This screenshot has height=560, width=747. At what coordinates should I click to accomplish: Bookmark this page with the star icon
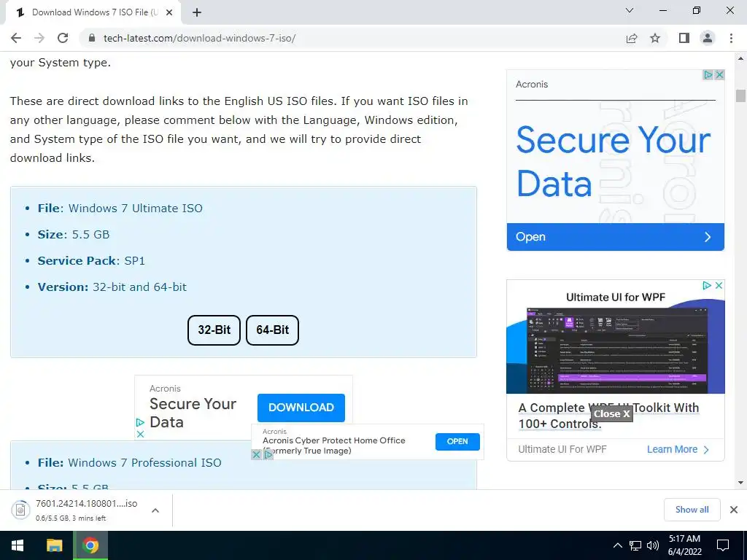pyautogui.click(x=655, y=38)
